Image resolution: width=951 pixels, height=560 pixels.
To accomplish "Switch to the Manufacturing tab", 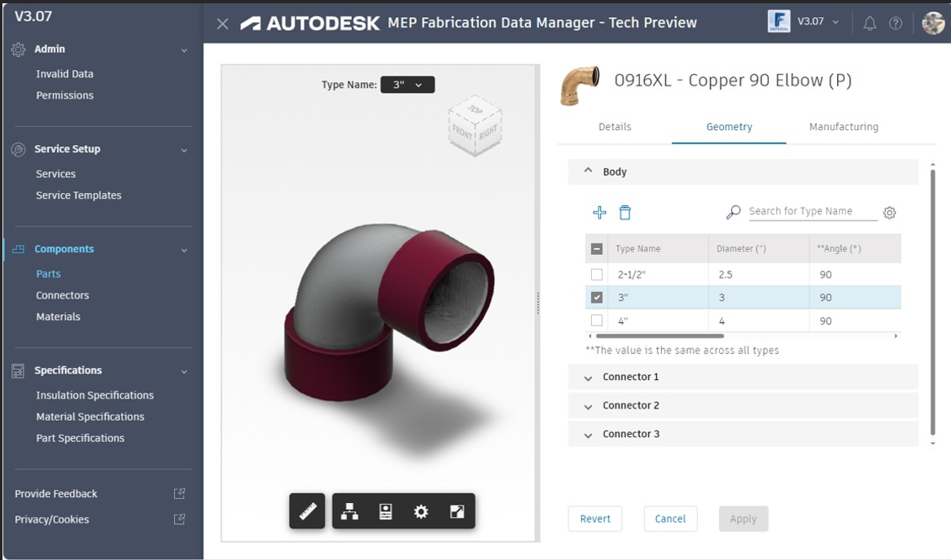I will [844, 127].
